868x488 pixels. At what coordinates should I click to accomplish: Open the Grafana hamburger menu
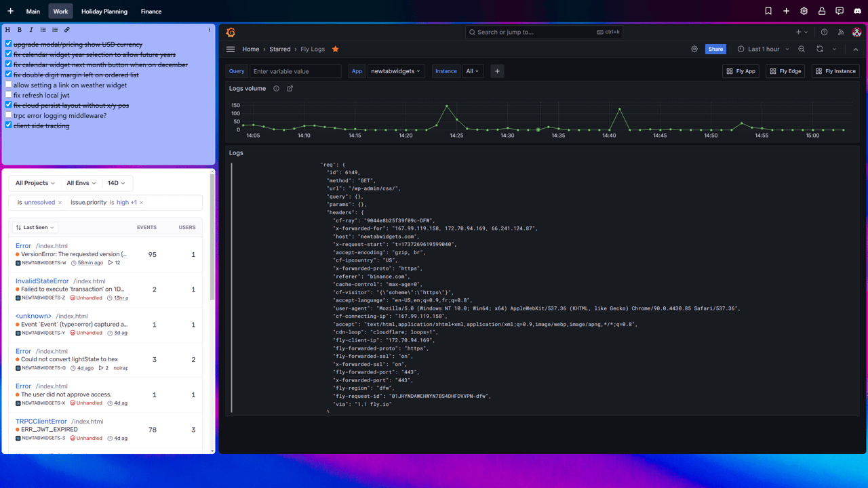(231, 49)
